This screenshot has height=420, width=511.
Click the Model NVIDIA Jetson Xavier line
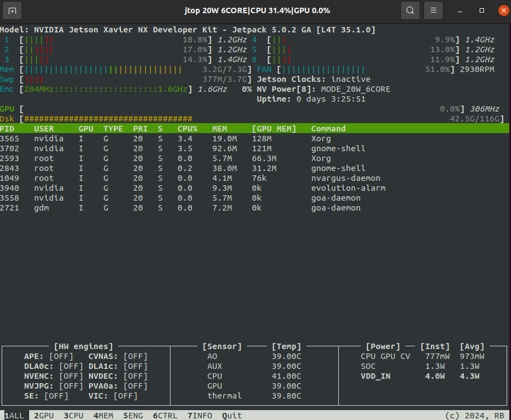[188, 30]
